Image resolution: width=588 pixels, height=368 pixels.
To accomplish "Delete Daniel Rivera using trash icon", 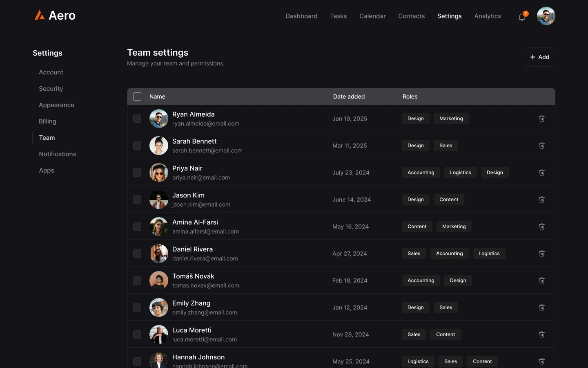I will 542,254.
